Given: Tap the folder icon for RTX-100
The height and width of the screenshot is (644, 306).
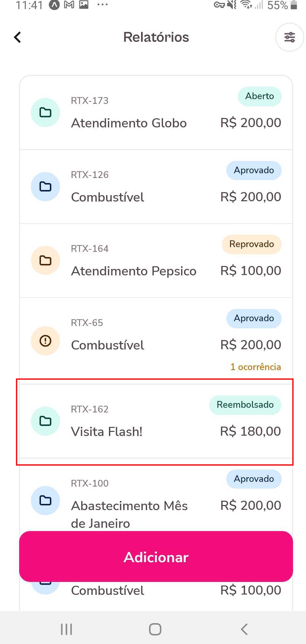Looking at the screenshot, I should [x=45, y=500].
